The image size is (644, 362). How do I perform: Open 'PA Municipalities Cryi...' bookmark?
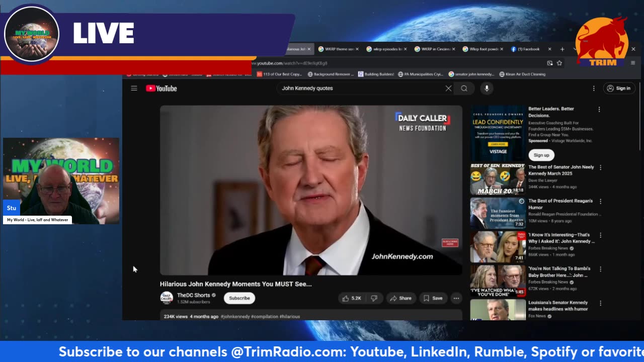pyautogui.click(x=421, y=74)
